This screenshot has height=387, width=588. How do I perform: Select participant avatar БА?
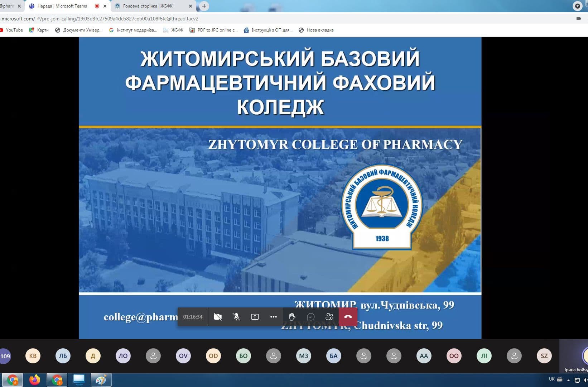point(334,356)
